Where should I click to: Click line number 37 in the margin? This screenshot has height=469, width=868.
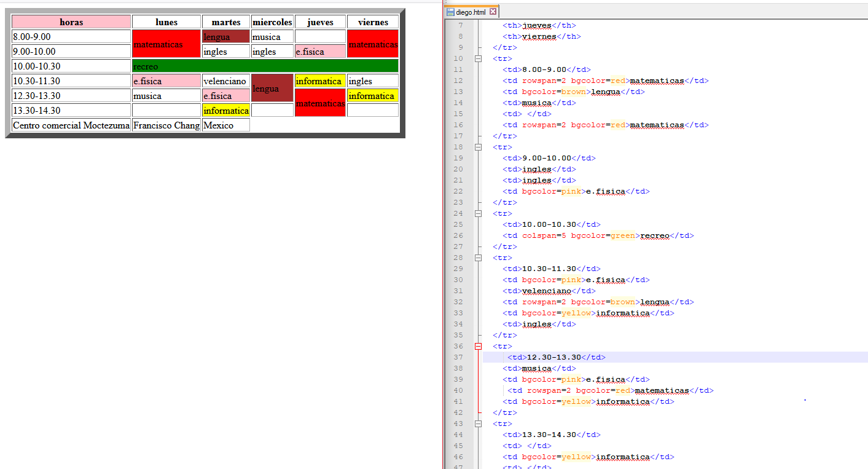tap(458, 357)
